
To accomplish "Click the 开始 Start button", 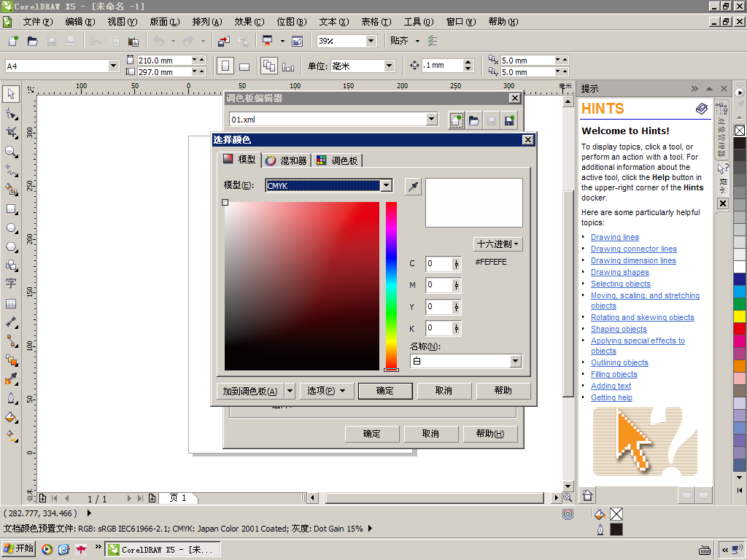I will [x=19, y=548].
